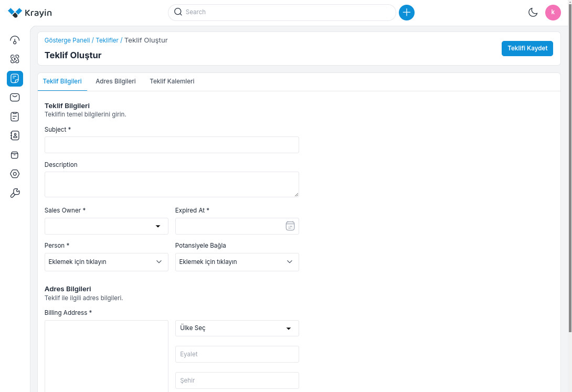Screen dimensions: 572x392
Task: Open Activities clipboard icon in the sidebar
Action: point(15,116)
